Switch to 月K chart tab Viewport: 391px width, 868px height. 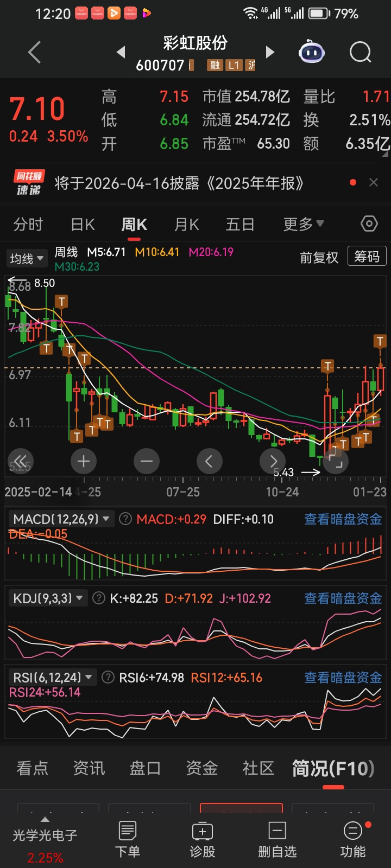coord(187,224)
